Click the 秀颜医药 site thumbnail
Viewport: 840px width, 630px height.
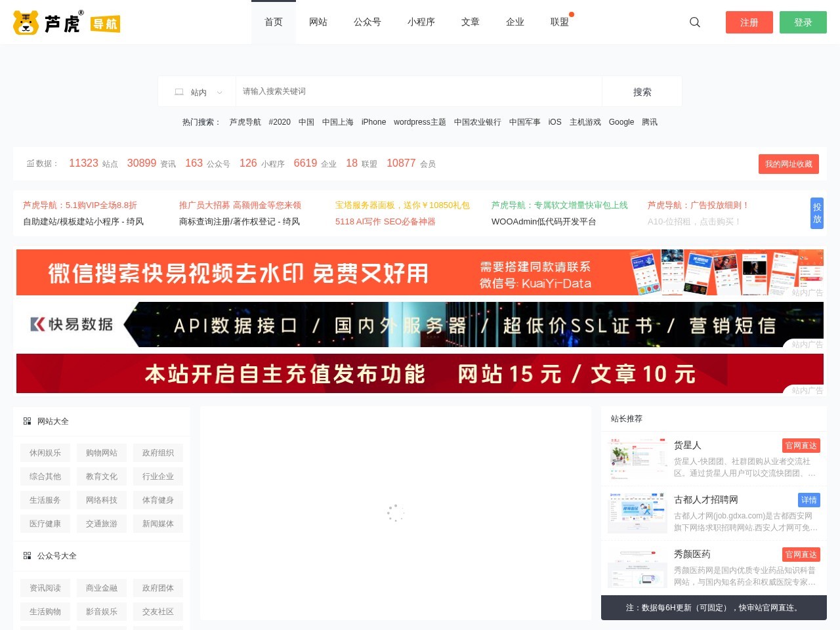click(x=637, y=568)
